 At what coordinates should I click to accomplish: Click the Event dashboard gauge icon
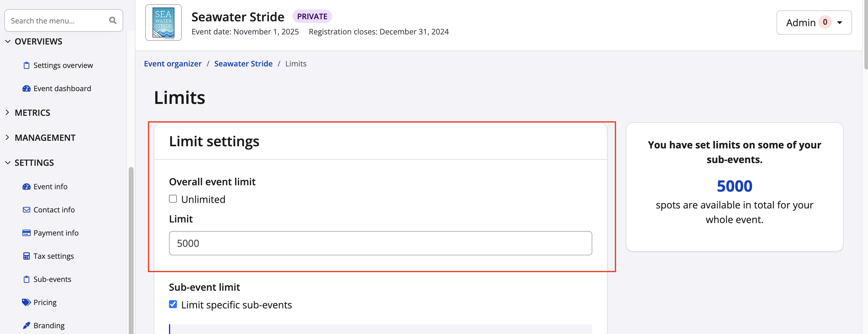tap(26, 89)
